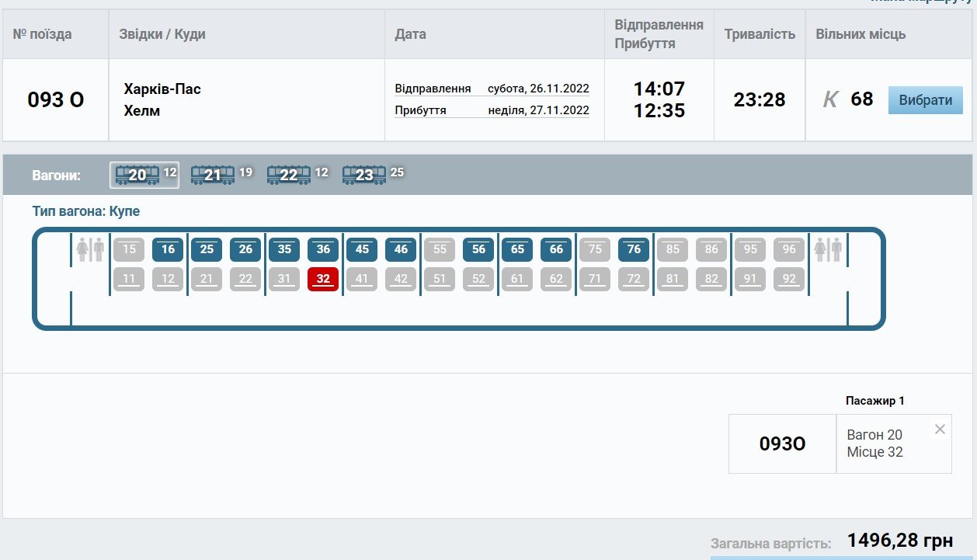Image resolution: width=977 pixels, height=560 pixels.
Task: Choose seat 66 in the coach
Action: (x=556, y=249)
